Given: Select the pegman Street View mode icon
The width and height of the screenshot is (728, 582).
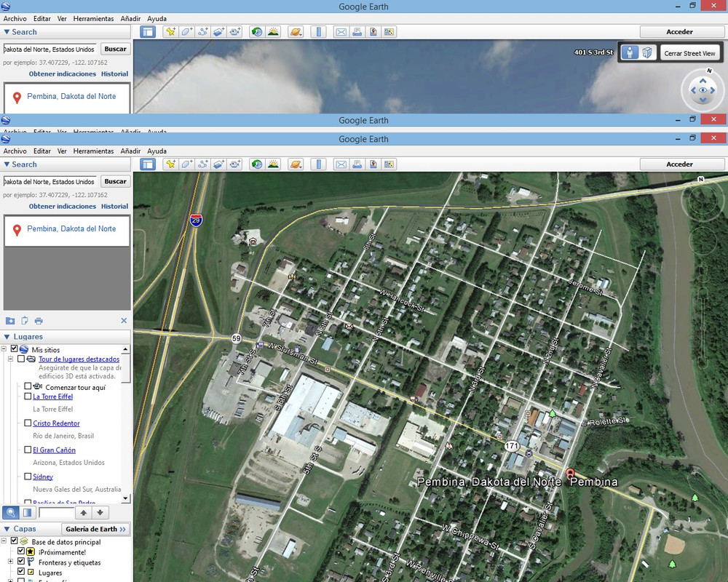Looking at the screenshot, I should coord(630,52).
